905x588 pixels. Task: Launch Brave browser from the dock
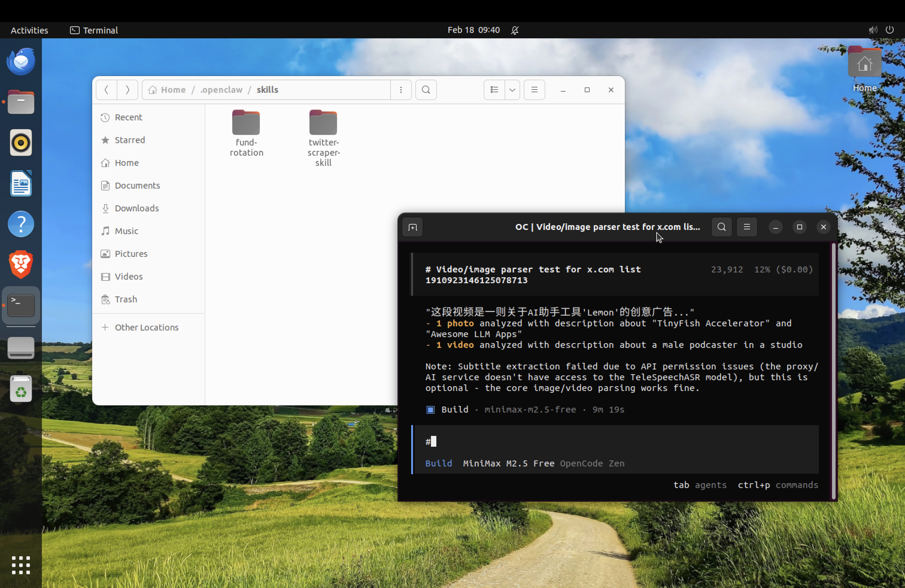point(21,264)
